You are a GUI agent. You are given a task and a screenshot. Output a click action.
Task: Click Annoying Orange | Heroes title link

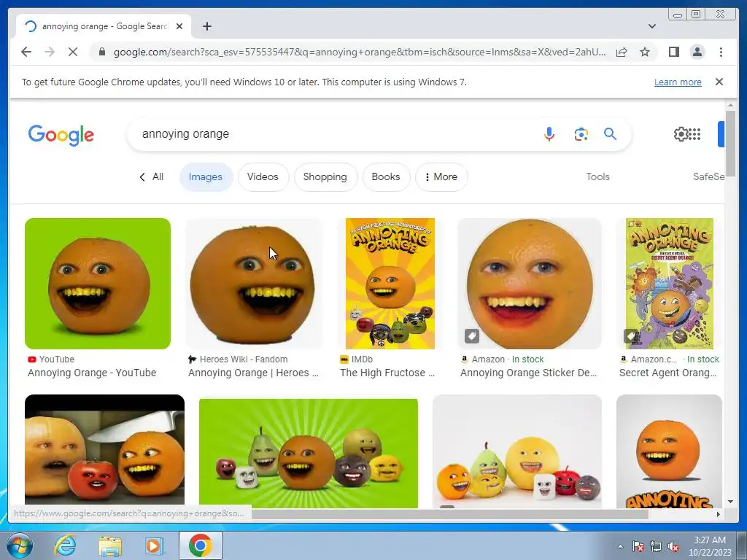253,373
